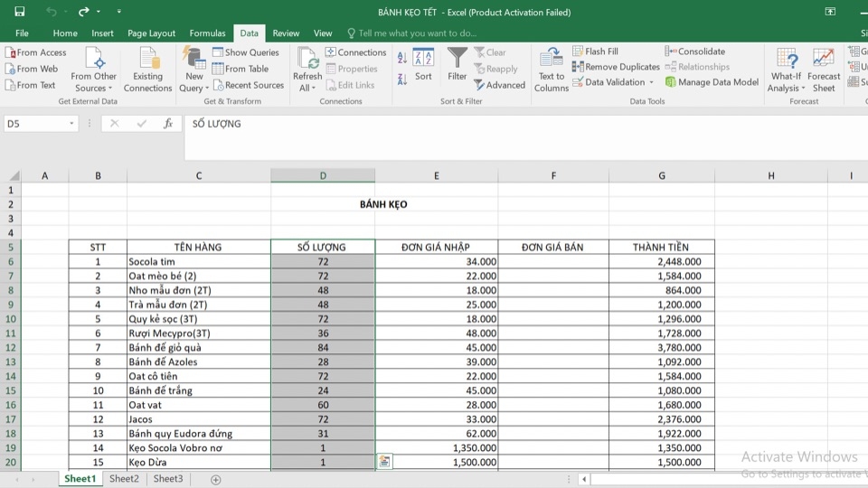
Task: Click Consolidate in Data Tools
Action: click(694, 52)
